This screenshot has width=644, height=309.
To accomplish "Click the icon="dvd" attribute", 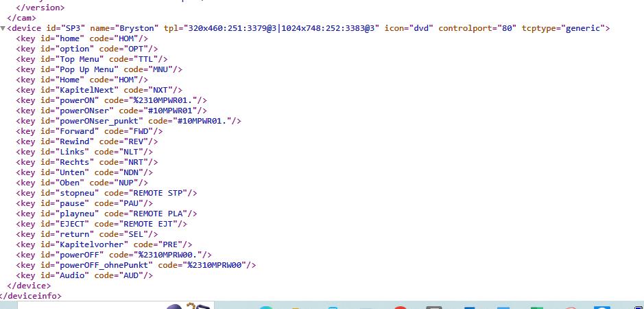I will tap(409, 28).
